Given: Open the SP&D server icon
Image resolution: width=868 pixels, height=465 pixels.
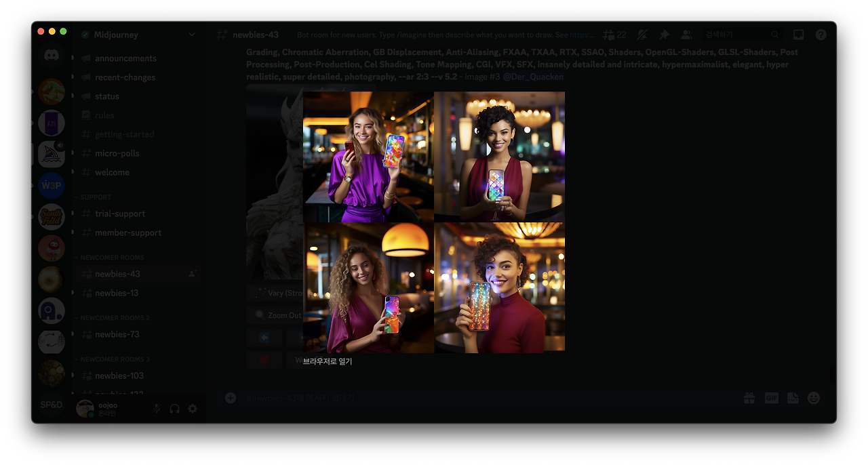Looking at the screenshot, I should click(x=52, y=405).
